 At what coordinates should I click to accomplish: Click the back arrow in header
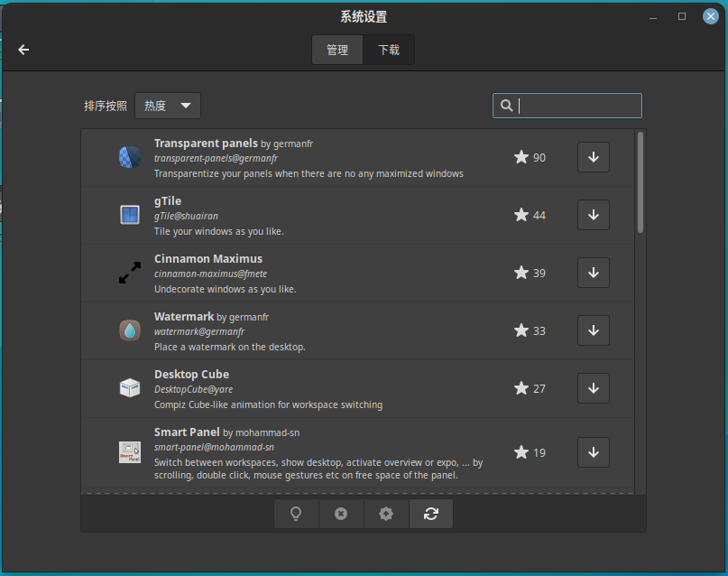(x=24, y=50)
